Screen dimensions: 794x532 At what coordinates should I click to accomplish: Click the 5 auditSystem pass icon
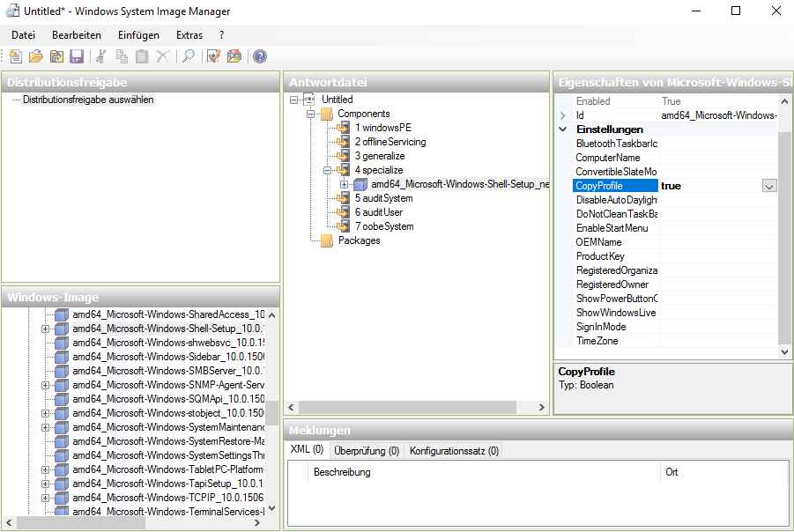[x=344, y=198]
